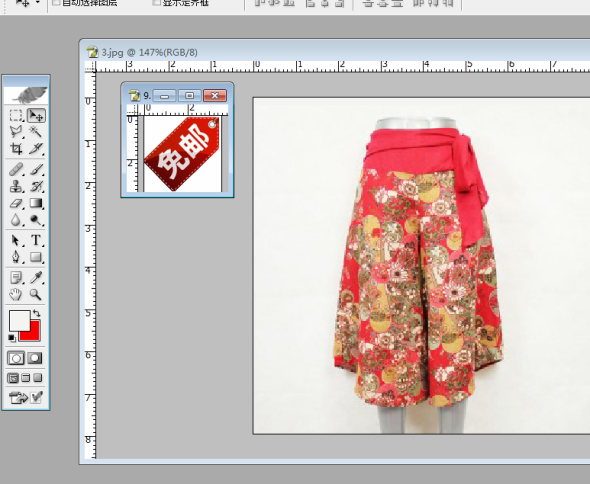
Task: Pick the Eyedropper tool
Action: [36, 278]
